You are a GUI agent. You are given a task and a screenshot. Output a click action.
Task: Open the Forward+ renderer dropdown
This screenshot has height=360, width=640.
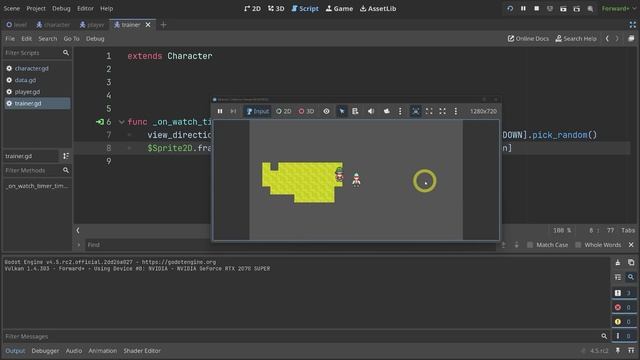[618, 9]
